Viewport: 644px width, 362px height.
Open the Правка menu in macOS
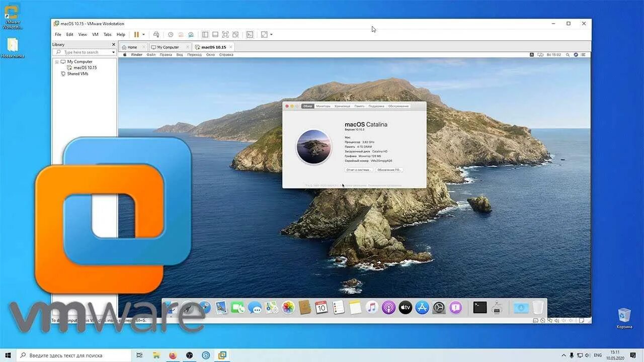(x=166, y=54)
